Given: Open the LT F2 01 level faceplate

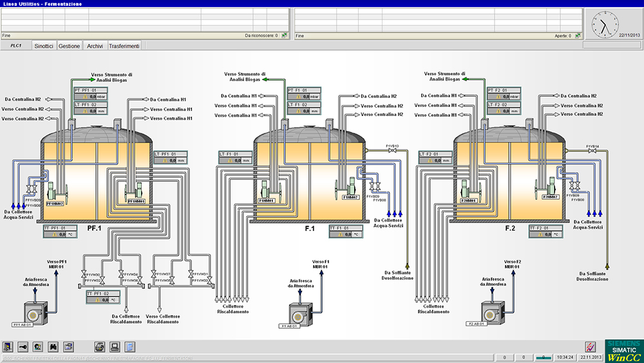Looking at the screenshot, I should tap(435, 157).
